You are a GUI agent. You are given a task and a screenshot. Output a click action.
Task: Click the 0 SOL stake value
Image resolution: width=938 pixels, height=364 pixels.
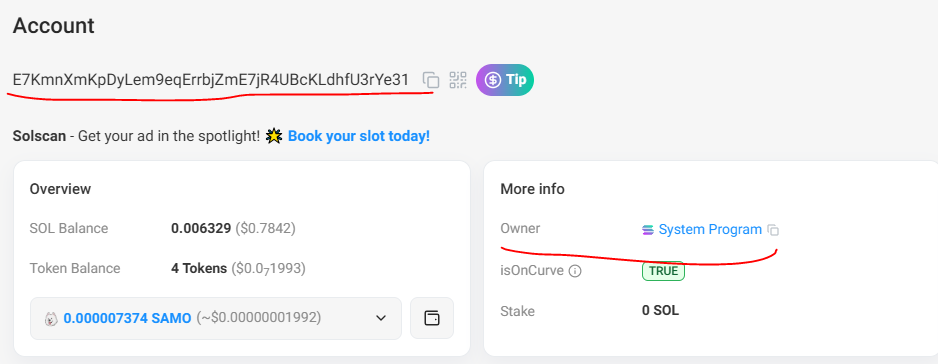click(660, 311)
